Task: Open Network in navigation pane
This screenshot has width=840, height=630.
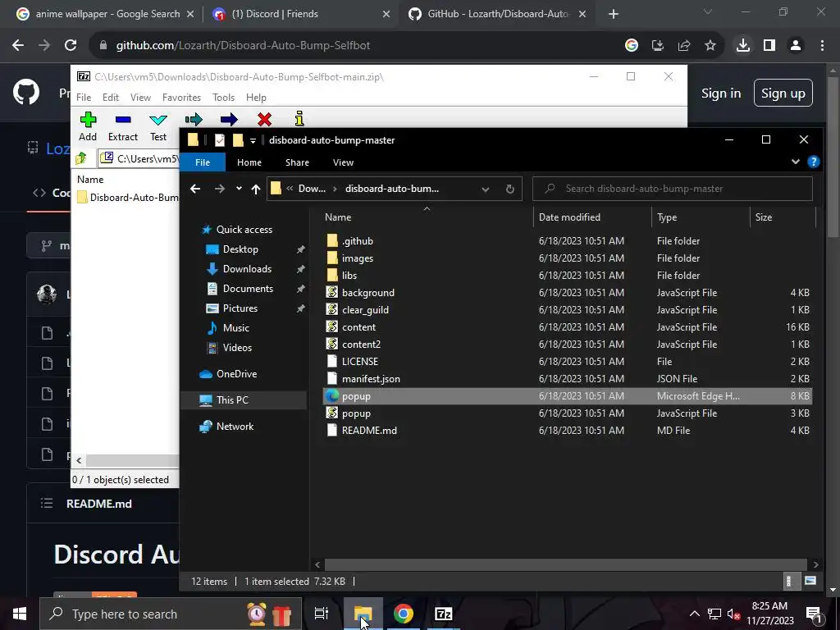Action: (x=235, y=427)
